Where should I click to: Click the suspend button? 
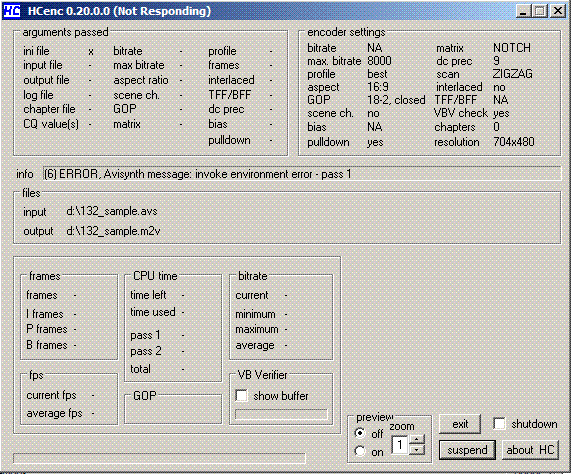point(467,450)
